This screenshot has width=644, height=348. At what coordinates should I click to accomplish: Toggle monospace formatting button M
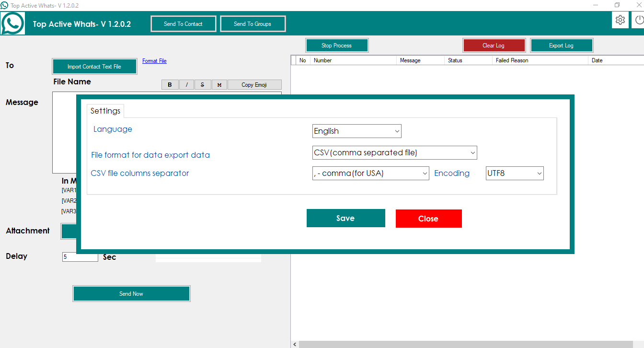219,85
